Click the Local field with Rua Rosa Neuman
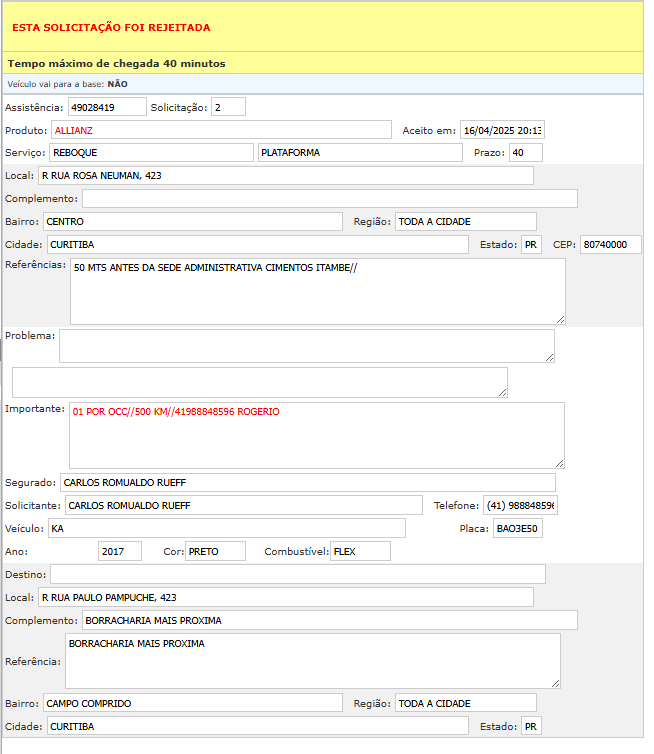Viewport: 654px width, 754px height. [285, 176]
